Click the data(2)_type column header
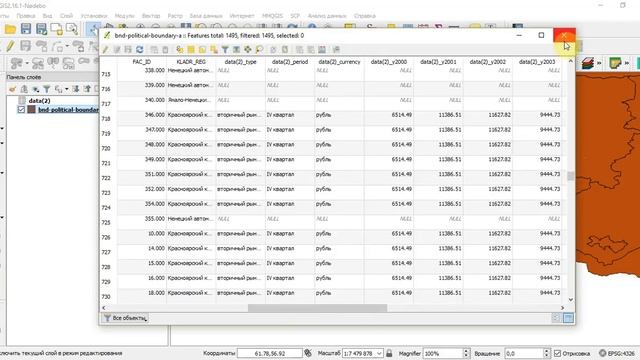Screen dimensions: 640x360 click(240, 62)
